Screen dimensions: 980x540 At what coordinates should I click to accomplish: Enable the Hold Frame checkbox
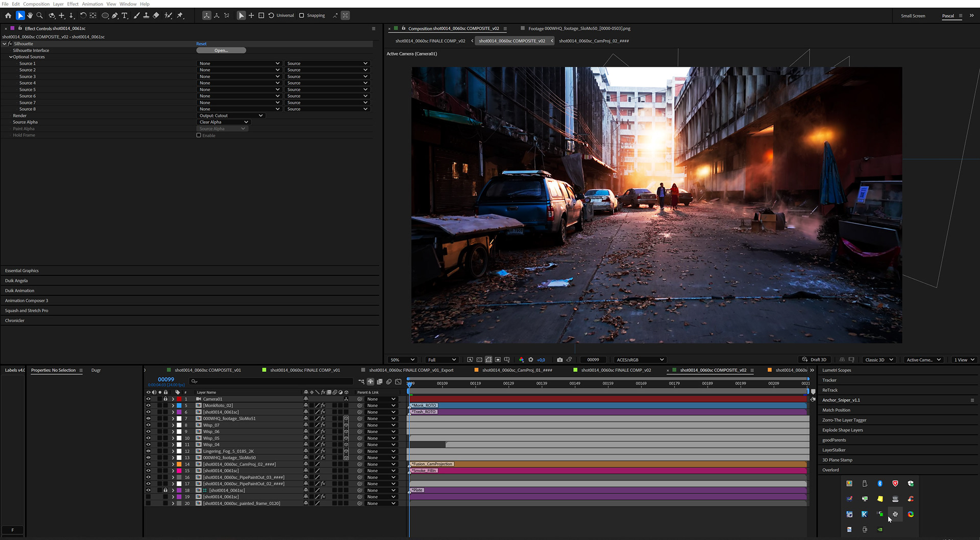[199, 135]
